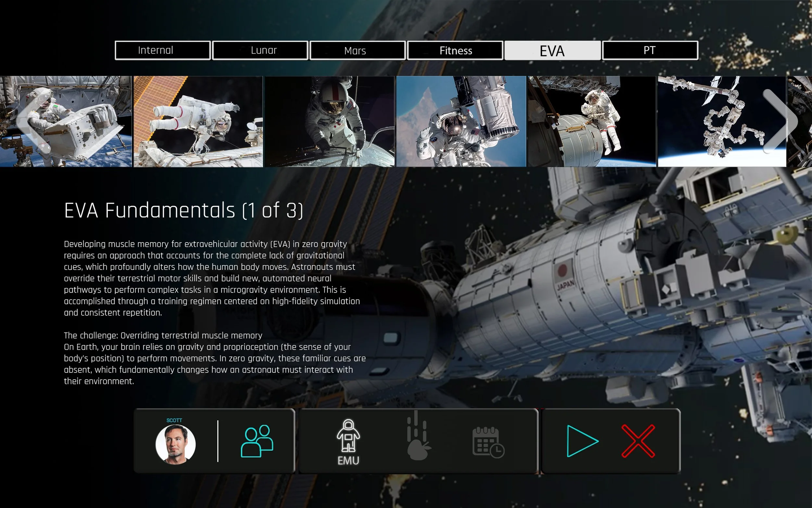Viewport: 812px width, 508px height.
Task: Open the PT tab
Action: [650, 50]
